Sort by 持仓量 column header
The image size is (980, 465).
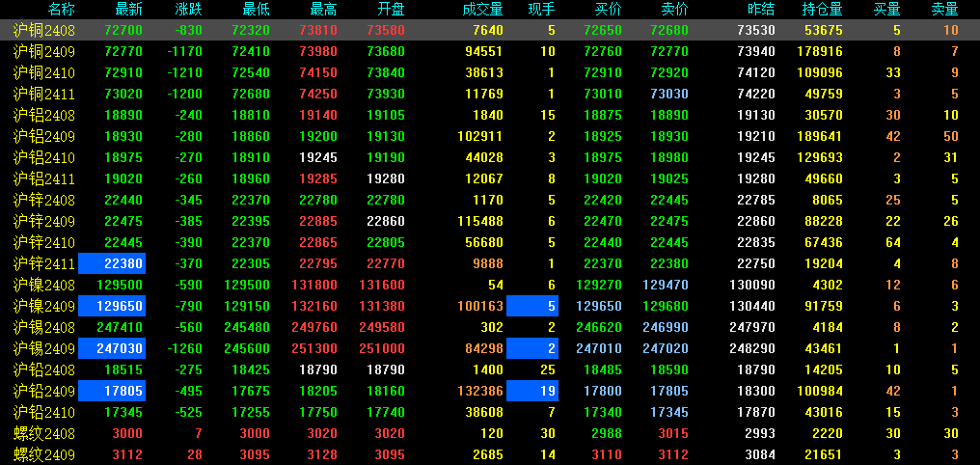click(823, 9)
